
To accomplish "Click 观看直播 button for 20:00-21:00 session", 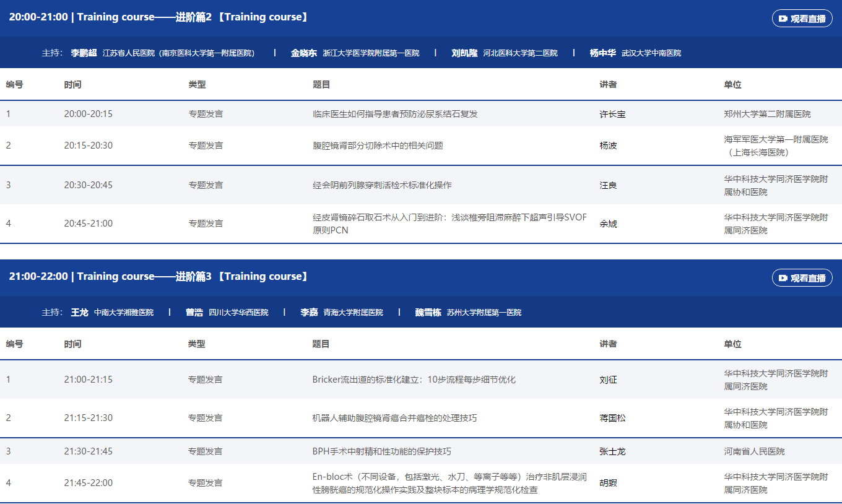I will [x=802, y=19].
